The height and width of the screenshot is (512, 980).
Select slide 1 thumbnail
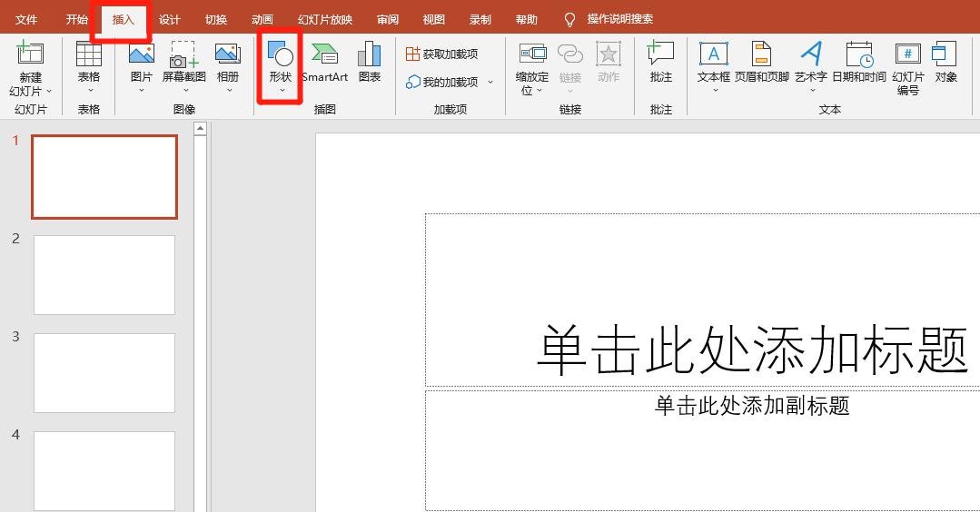click(104, 177)
